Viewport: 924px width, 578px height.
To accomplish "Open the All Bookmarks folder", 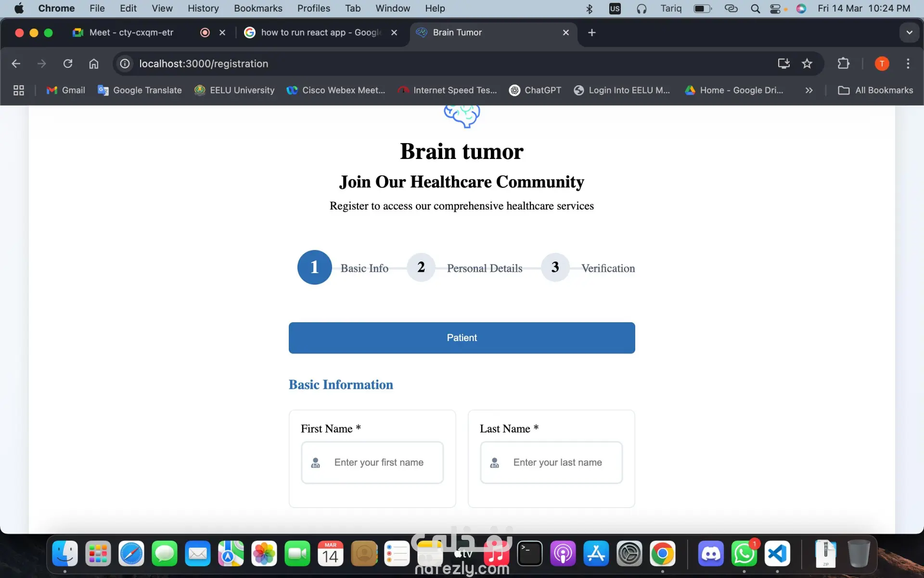I will point(875,90).
